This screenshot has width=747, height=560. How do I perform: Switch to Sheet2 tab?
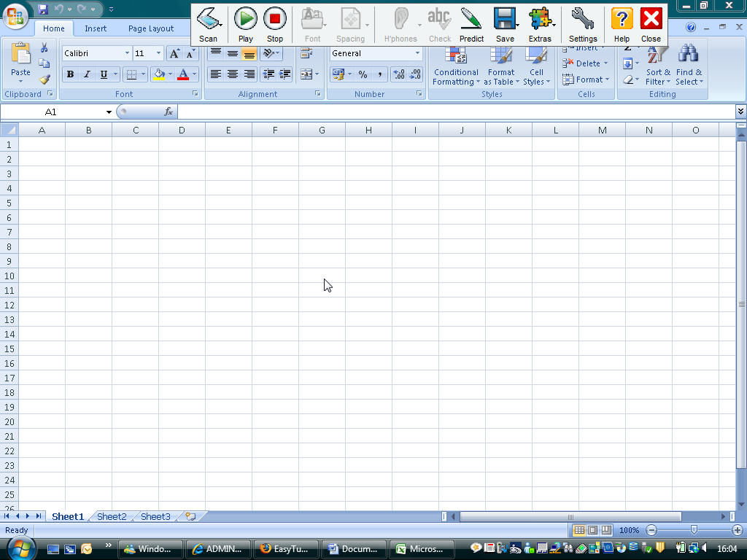[x=112, y=517]
